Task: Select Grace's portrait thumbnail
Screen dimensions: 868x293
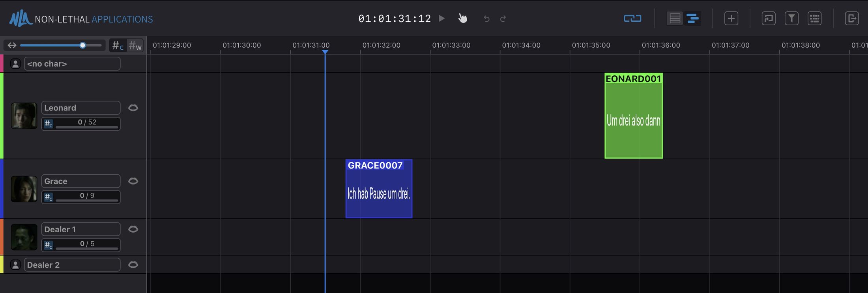Action: click(24, 189)
